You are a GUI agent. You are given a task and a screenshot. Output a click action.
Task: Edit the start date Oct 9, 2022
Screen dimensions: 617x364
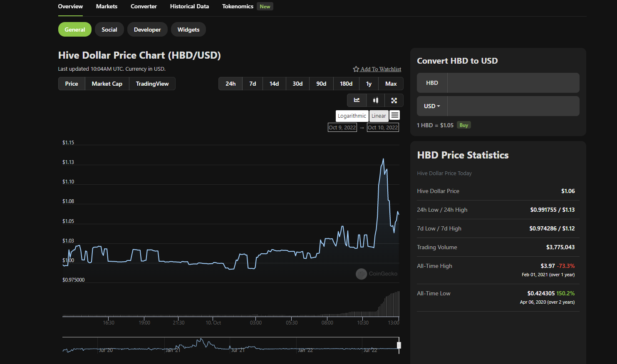[x=342, y=127]
